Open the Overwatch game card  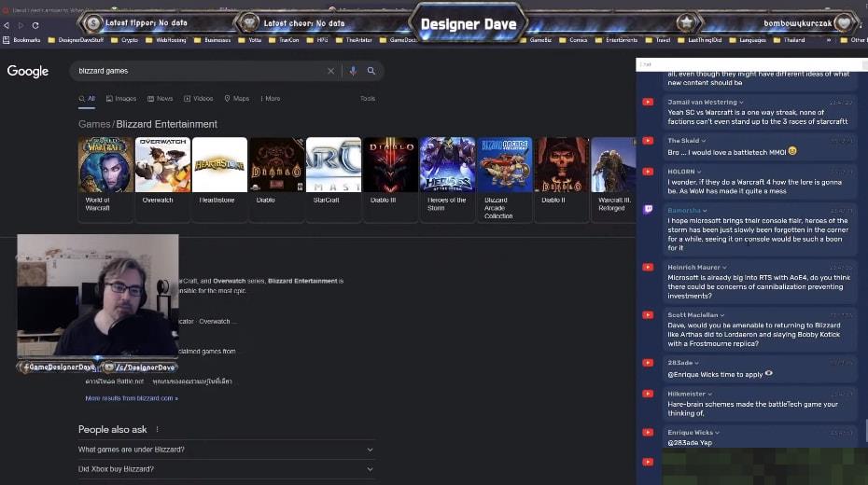click(x=162, y=179)
